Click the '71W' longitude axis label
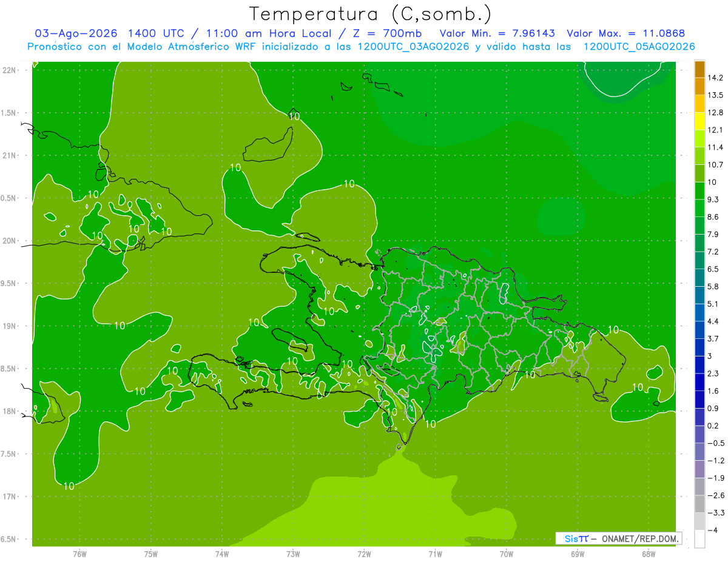This screenshot has width=728, height=562. click(x=435, y=554)
